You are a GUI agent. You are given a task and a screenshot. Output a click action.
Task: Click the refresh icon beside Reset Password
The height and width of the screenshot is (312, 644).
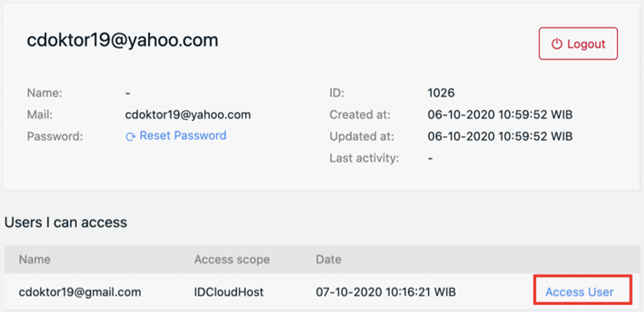point(130,137)
